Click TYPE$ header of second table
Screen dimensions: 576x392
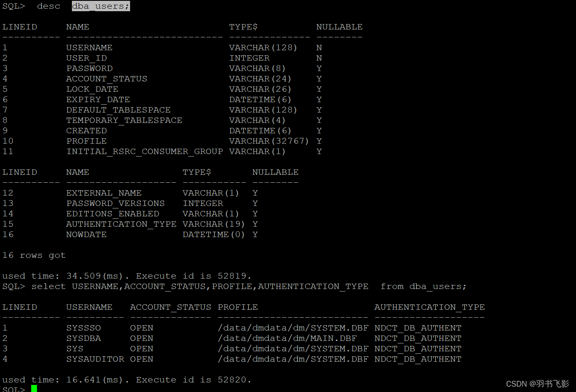pos(197,172)
